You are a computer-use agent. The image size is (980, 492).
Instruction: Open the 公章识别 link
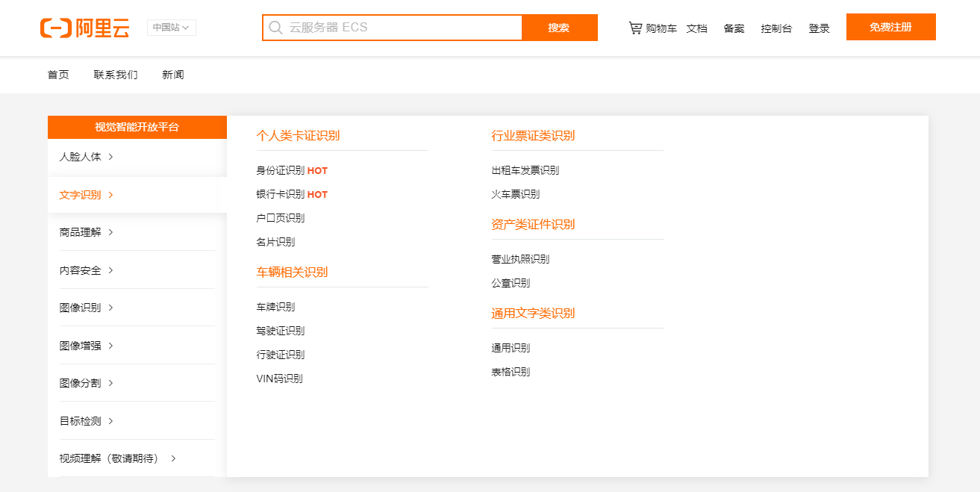pos(511,283)
